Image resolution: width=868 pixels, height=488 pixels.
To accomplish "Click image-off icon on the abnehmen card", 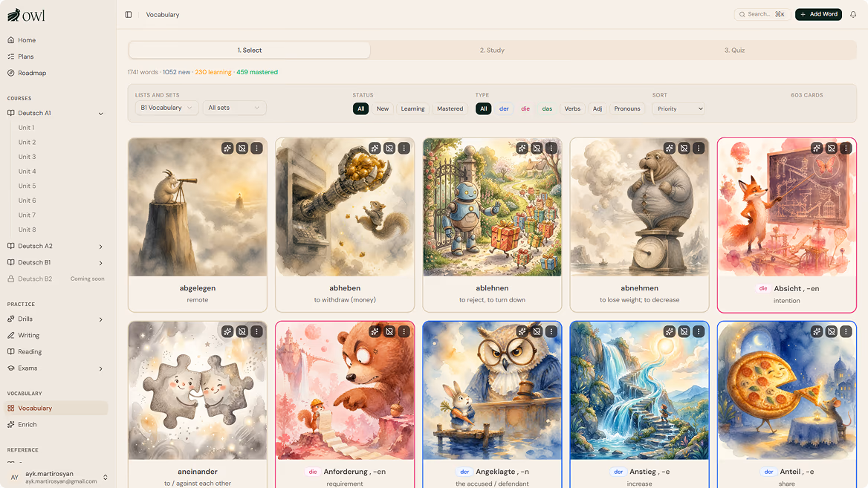I will click(684, 149).
